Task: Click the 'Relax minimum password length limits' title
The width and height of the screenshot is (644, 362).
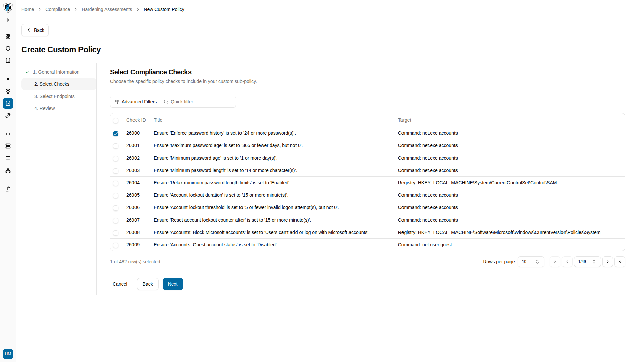Action: [222, 183]
